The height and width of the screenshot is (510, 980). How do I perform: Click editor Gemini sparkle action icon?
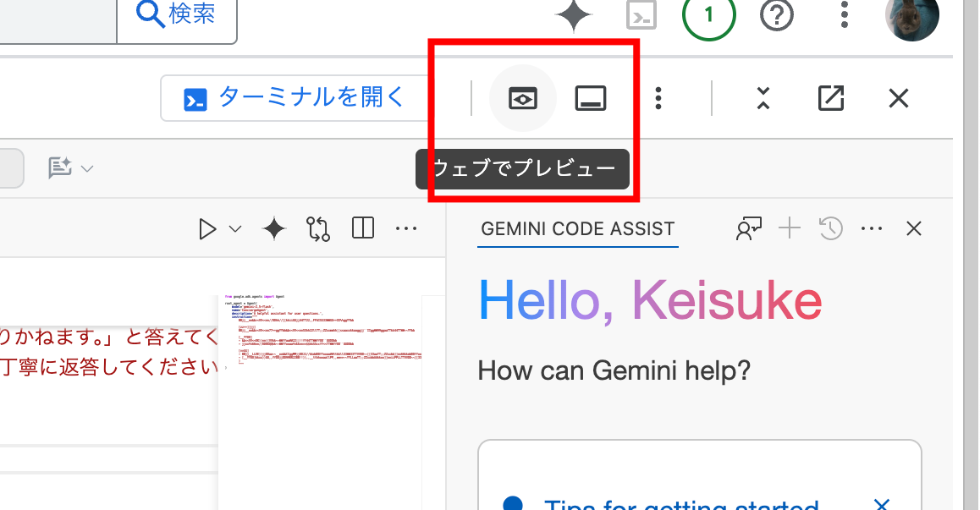[273, 228]
